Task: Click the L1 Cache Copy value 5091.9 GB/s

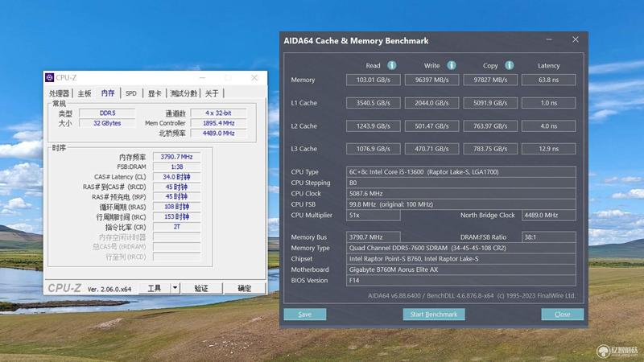Action: 490,103
